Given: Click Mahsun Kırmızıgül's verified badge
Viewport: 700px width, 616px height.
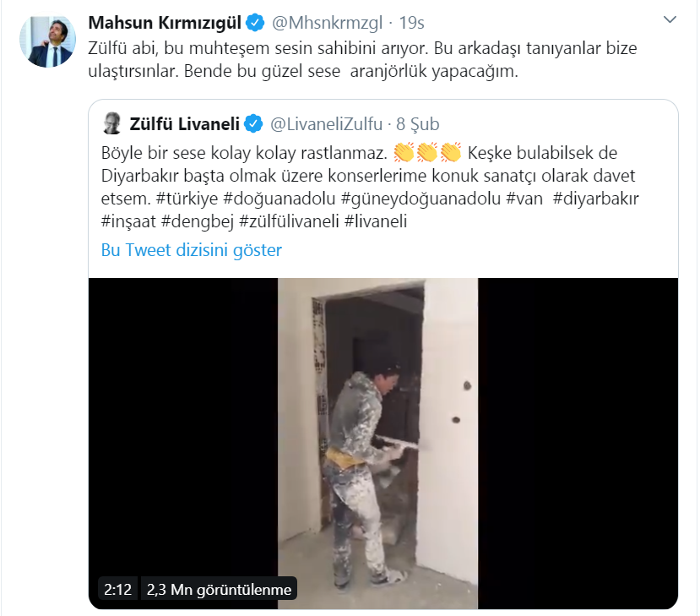Looking at the screenshot, I should (255, 22).
